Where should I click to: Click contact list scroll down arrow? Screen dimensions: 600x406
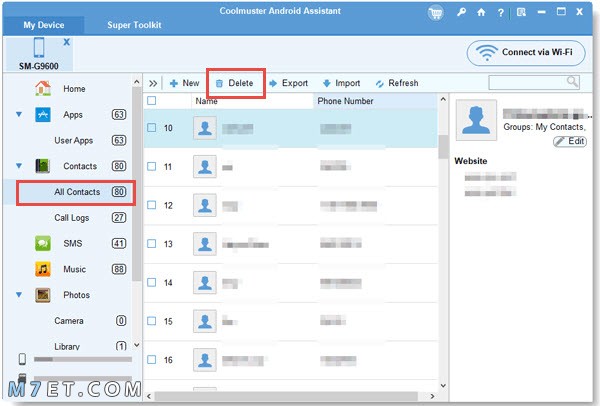443,385
